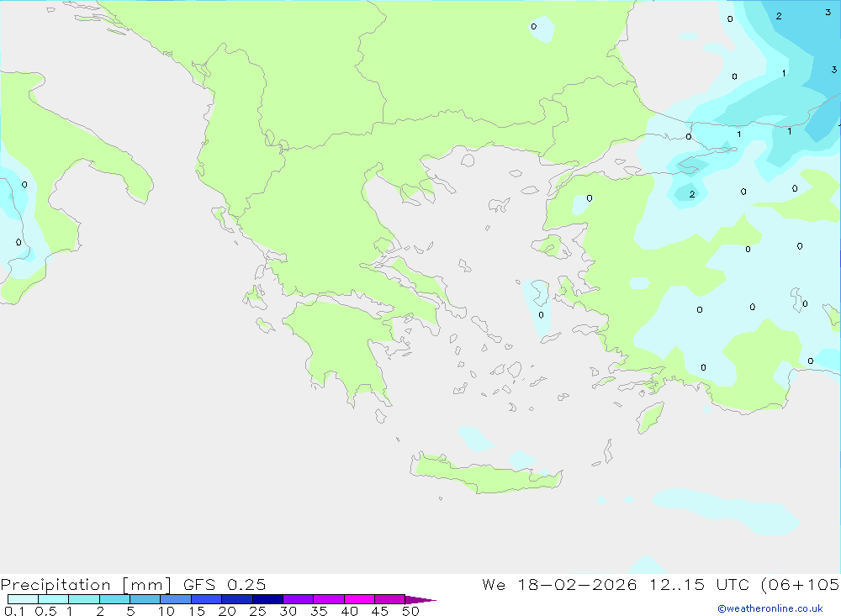Click the '25' legend label

tap(258, 611)
